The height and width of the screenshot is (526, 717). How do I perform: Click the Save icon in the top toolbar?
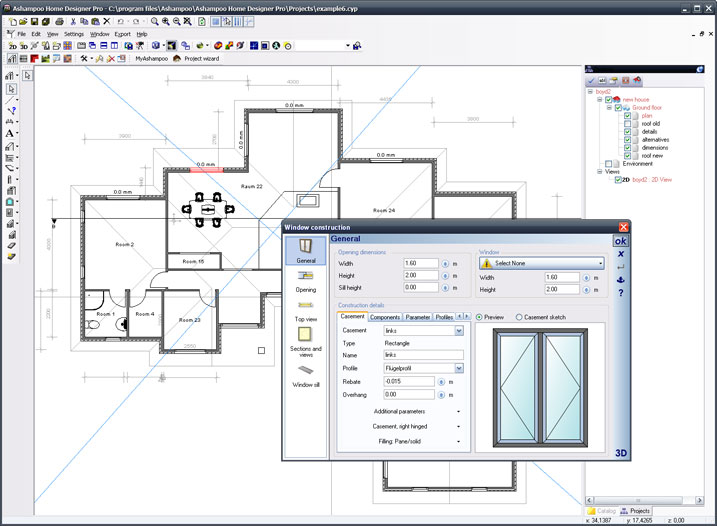pyautogui.click(x=34, y=21)
